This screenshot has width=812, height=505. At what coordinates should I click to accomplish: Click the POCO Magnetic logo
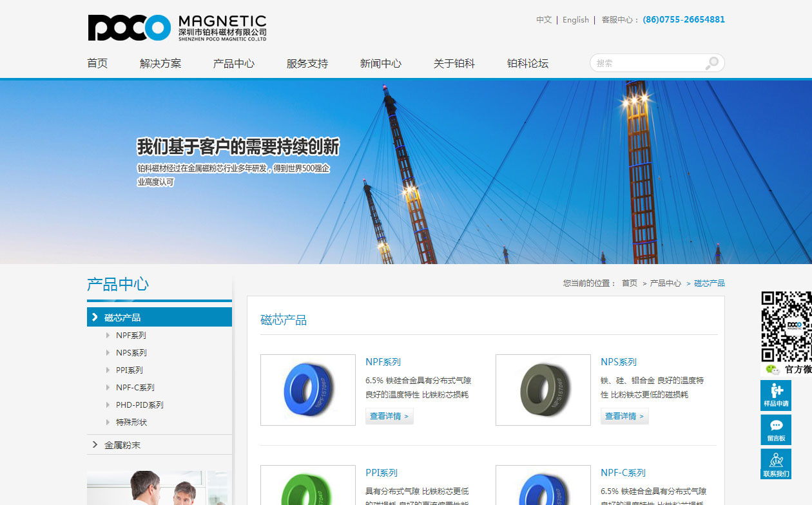click(177, 28)
